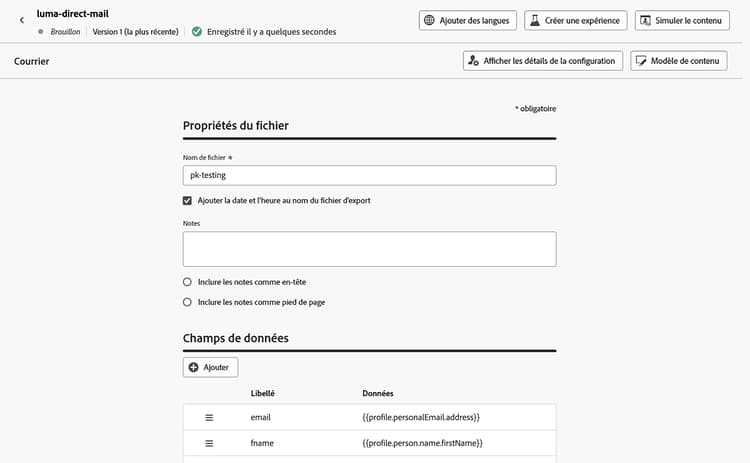
Task: Click the content template icon
Action: (x=640, y=61)
